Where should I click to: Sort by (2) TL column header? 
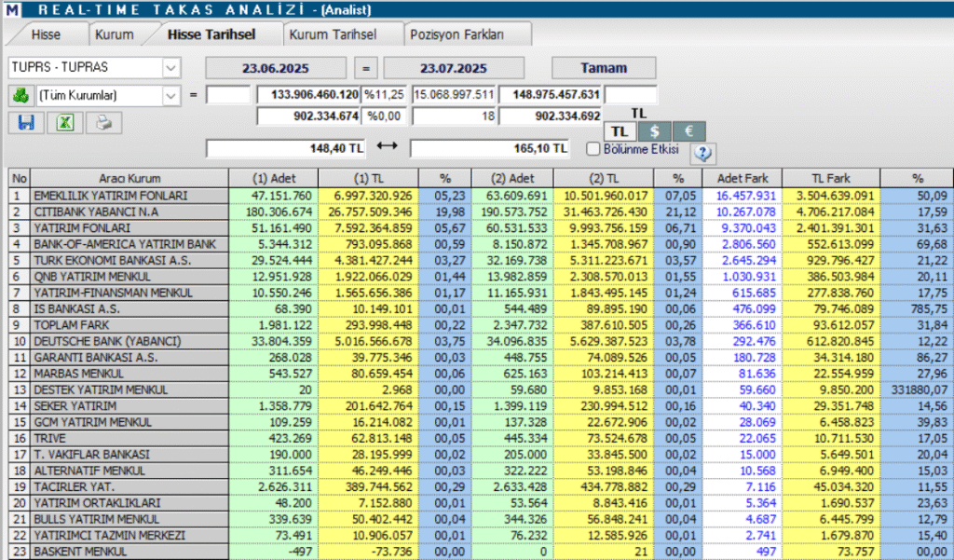[x=604, y=178]
